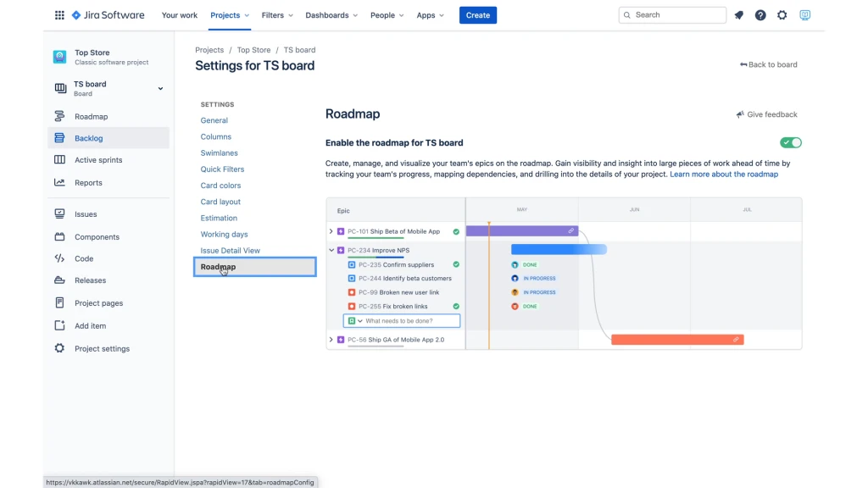Select the Card layout settings tab
The width and height of the screenshot is (868, 488).
click(220, 202)
